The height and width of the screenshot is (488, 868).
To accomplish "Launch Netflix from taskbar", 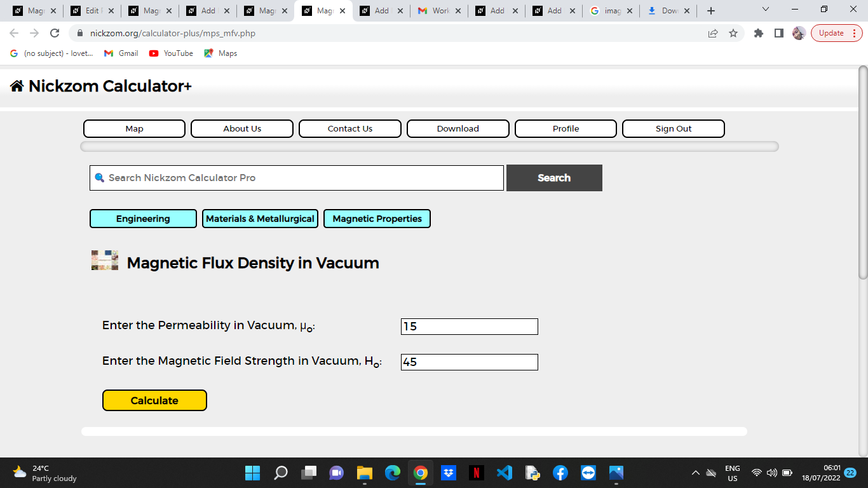I will [x=477, y=473].
